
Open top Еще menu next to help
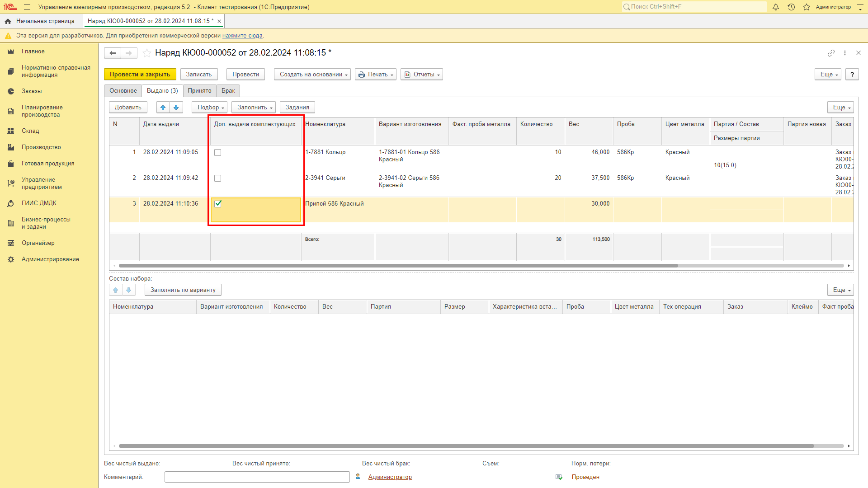(828, 75)
